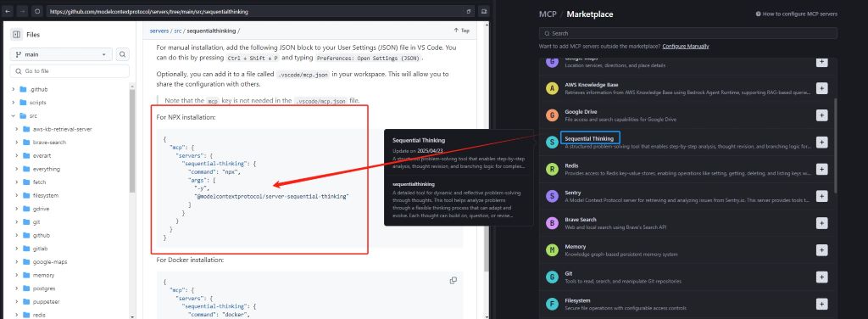Click the Filesystem avatar icon
The image size is (868, 319).
552,304
